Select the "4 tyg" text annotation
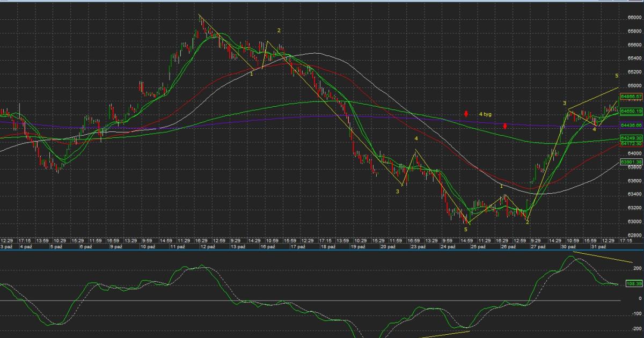 (485, 114)
